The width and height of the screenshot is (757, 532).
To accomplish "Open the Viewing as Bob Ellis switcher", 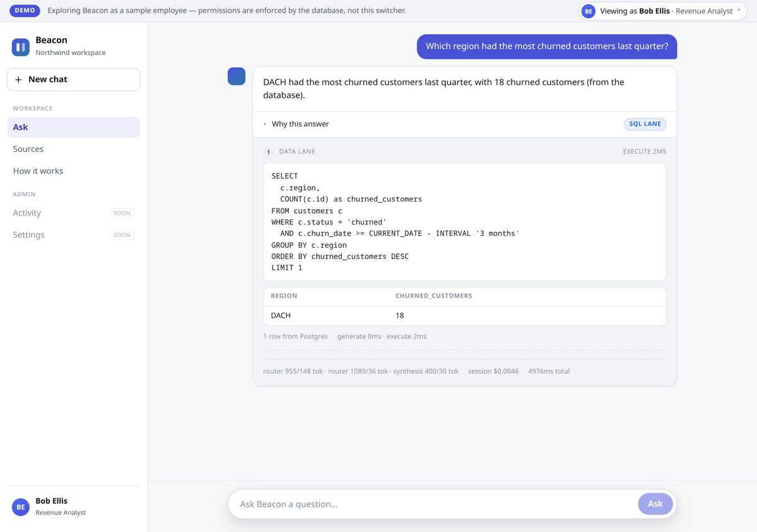I will pos(663,11).
